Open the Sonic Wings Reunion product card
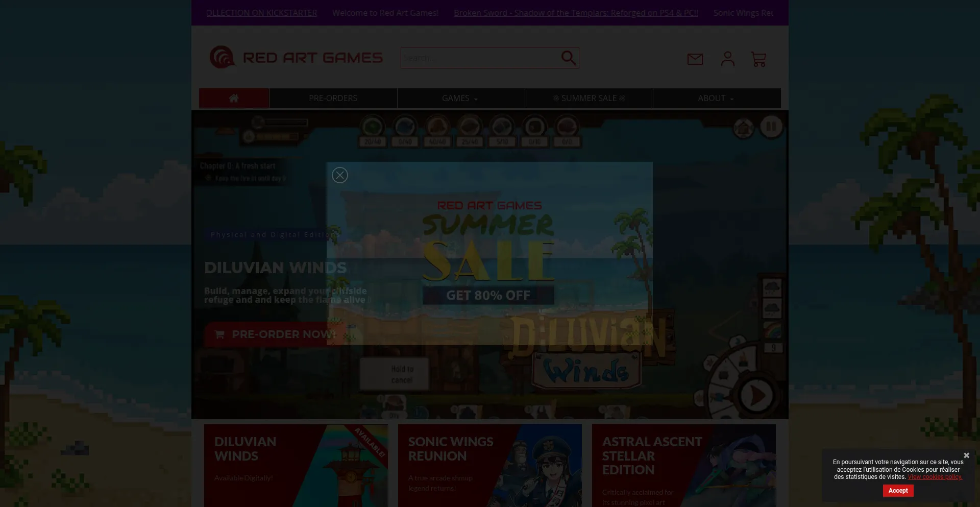980x507 pixels. click(490, 466)
